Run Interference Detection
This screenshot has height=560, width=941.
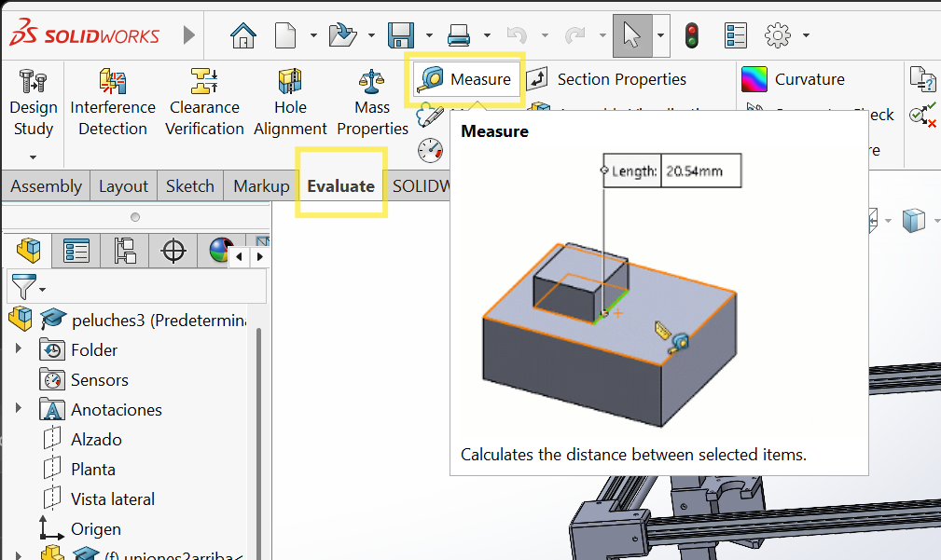point(113,103)
